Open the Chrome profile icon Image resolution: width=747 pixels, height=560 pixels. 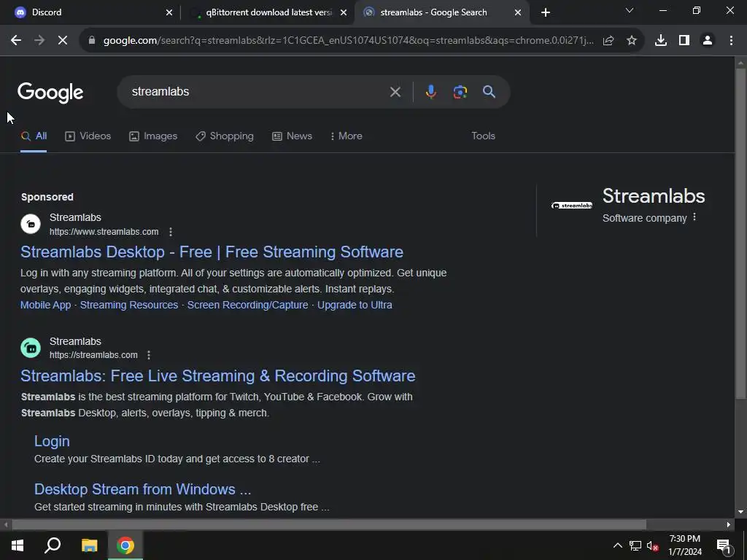708,41
